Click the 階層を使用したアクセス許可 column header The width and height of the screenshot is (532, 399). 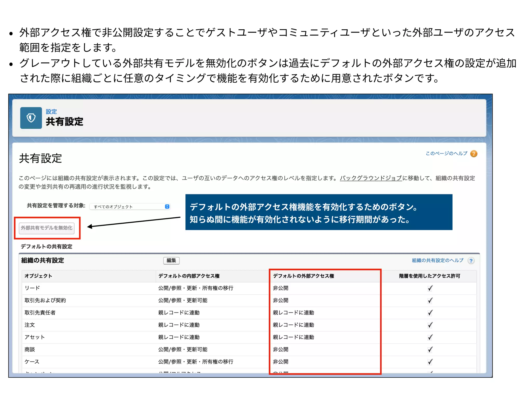point(430,276)
